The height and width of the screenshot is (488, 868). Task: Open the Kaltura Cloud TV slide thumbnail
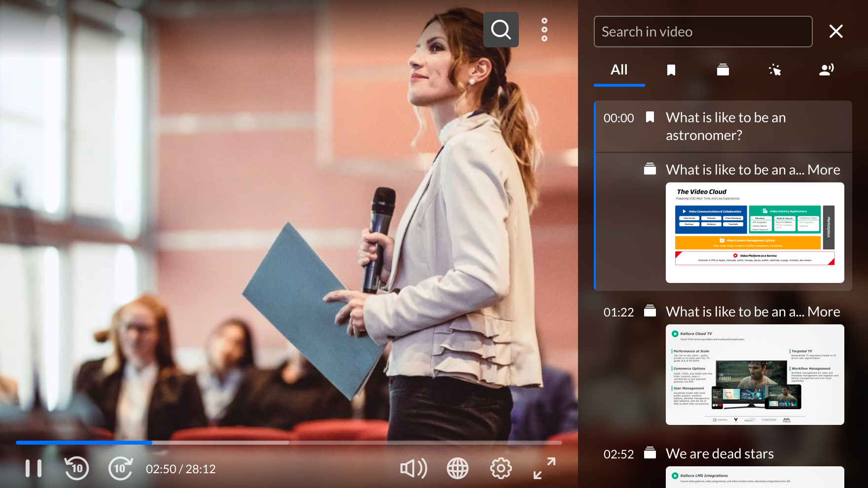click(755, 375)
